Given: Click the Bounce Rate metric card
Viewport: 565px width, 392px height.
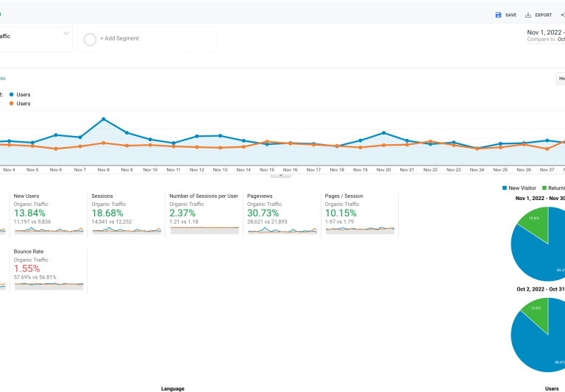Looking at the screenshot, I should [48, 269].
